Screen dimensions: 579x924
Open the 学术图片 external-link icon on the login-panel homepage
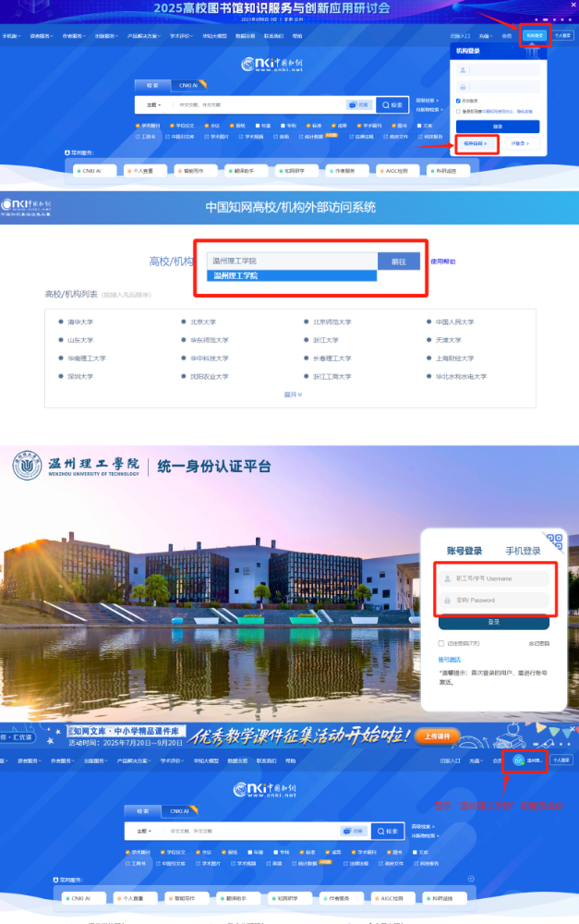(x=206, y=137)
